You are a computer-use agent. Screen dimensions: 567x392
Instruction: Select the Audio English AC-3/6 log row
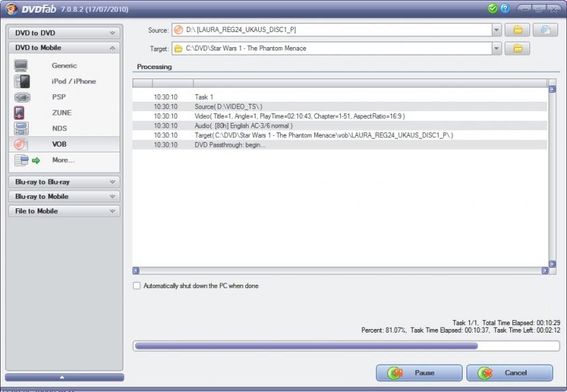point(340,126)
